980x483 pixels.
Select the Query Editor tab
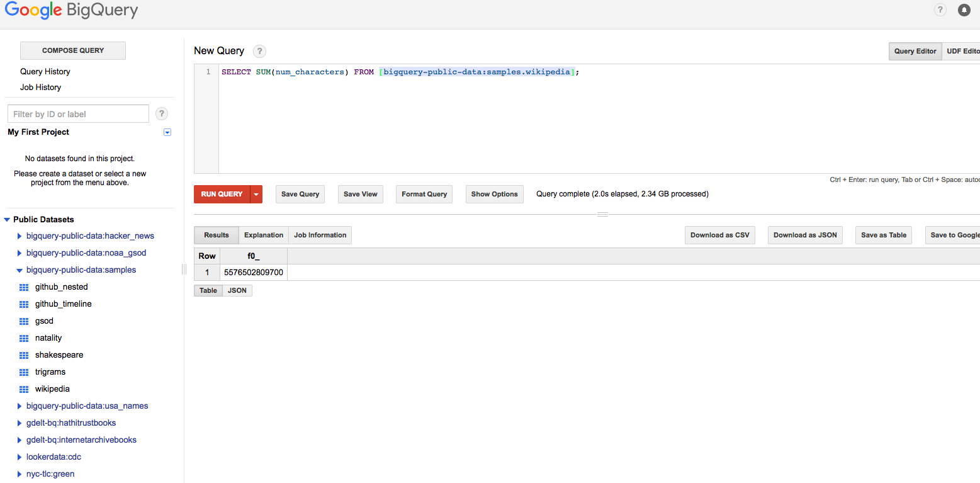pyautogui.click(x=915, y=51)
